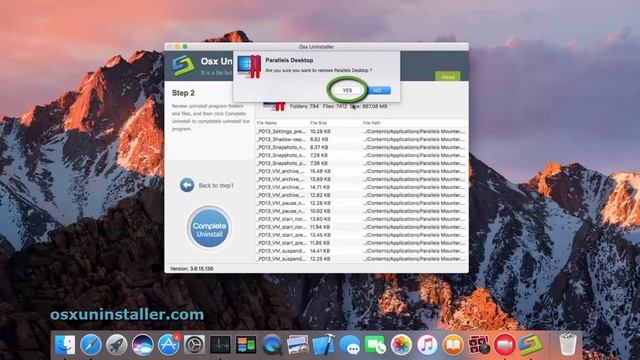Select the _PD13_Shadow-sep file row
This screenshot has width=640, height=360.
click(x=362, y=139)
